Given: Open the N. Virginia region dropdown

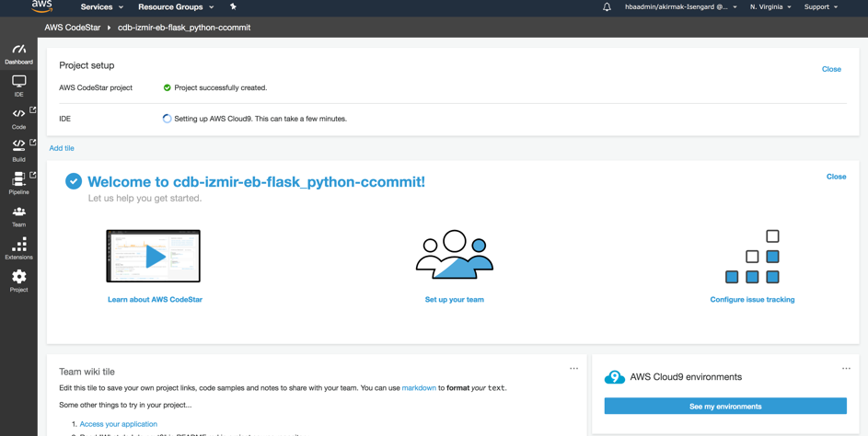Looking at the screenshot, I should pyautogui.click(x=770, y=7).
